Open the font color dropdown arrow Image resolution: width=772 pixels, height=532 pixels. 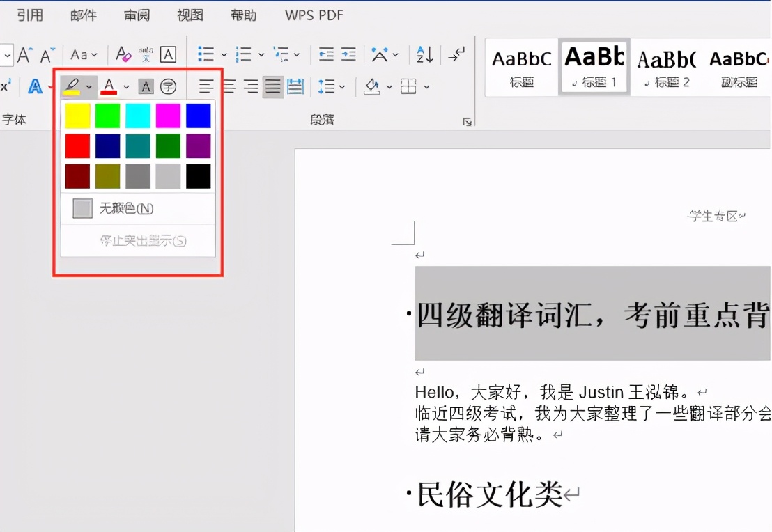126,86
